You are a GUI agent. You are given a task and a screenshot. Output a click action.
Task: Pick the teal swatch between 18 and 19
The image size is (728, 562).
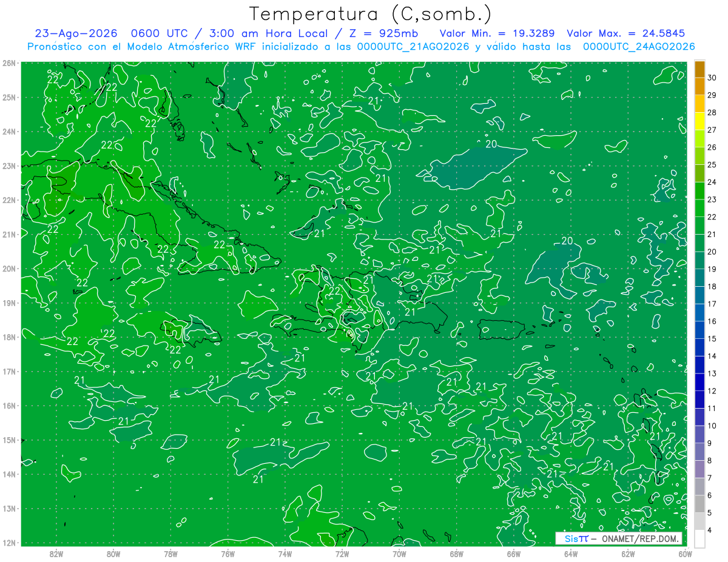tap(699, 278)
